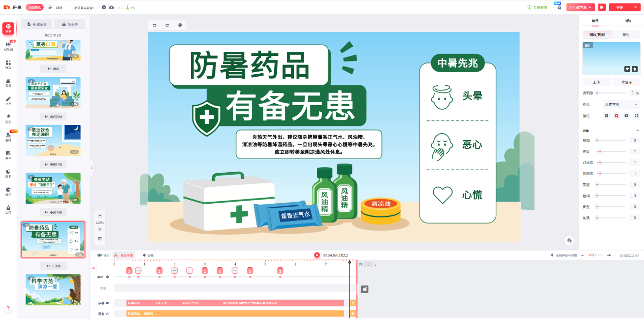Favorite the background image with heart icon
Viewport: 644px width, 319px height.
pos(627,69)
